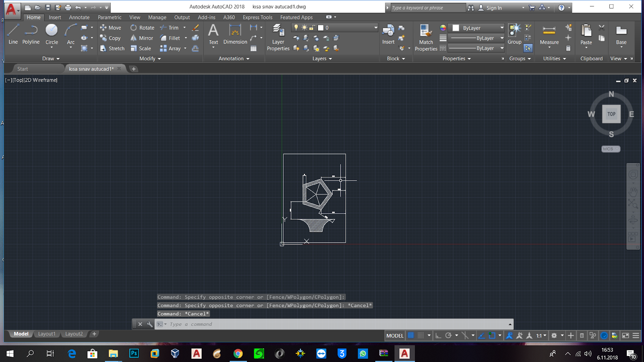Click the Rotate tool icon
644x362 pixels.
tap(134, 28)
